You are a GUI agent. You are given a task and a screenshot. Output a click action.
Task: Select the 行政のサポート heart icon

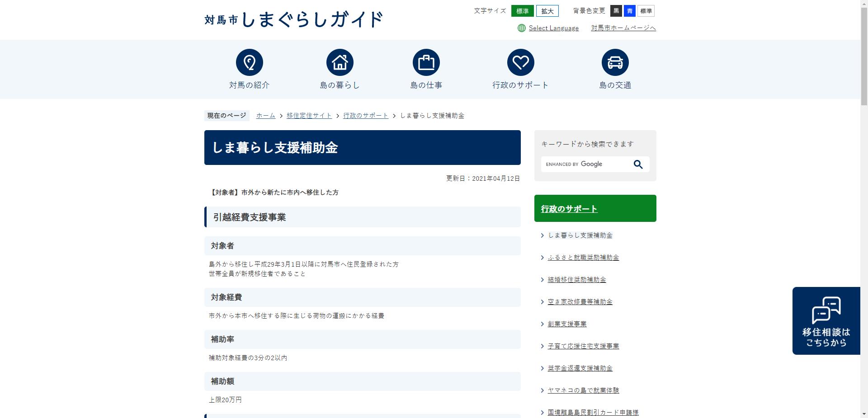pyautogui.click(x=521, y=62)
